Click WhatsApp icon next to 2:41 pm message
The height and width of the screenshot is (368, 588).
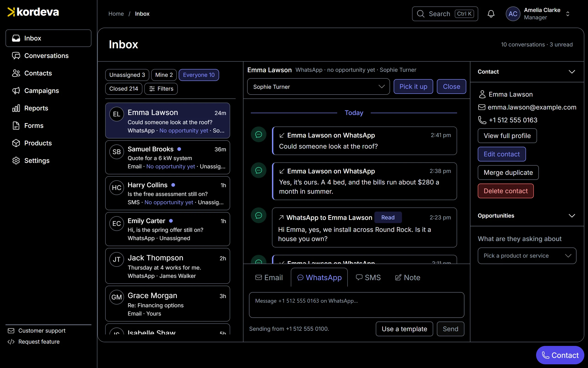click(x=259, y=134)
